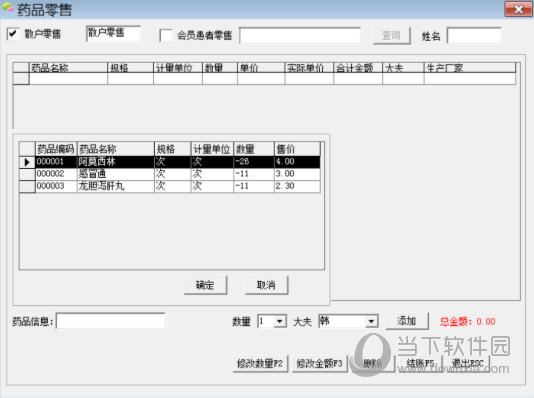Uncheck the 散户零售 checkbox

[x=13, y=34]
